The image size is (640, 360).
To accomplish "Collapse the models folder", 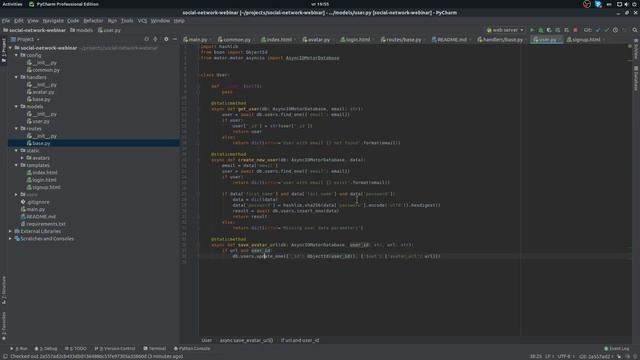I will [x=16, y=107].
